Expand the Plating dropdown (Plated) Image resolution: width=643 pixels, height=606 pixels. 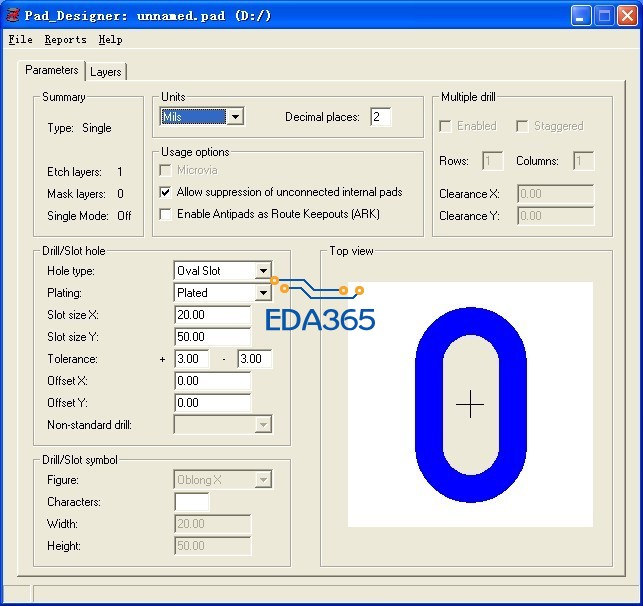(263, 293)
